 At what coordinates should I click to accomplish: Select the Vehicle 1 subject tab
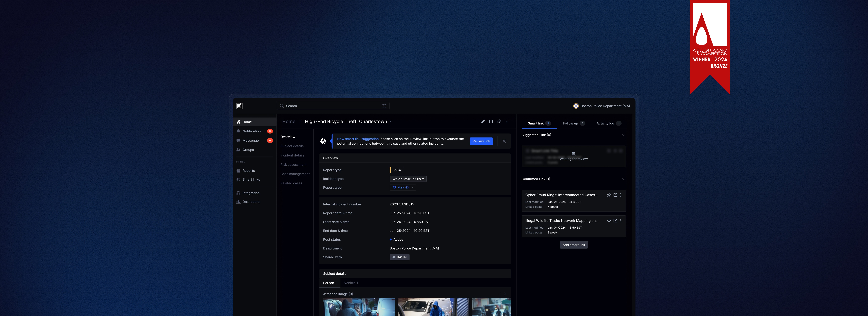pos(351,283)
